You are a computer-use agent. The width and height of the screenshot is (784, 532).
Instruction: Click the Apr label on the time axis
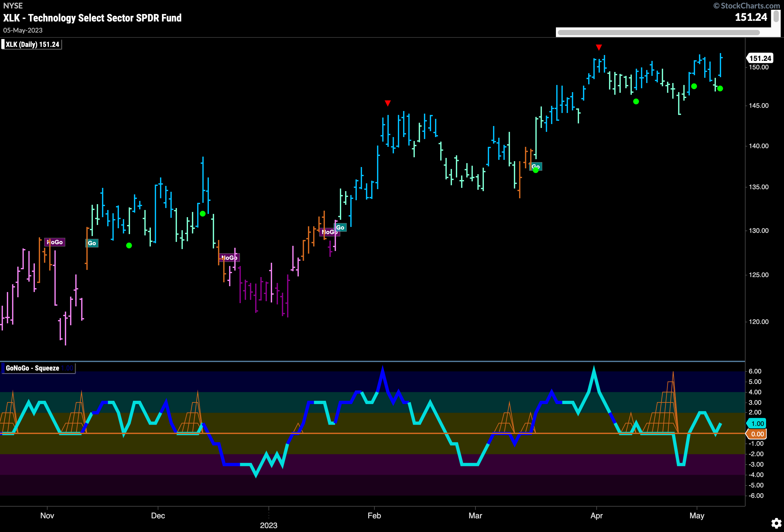(596, 515)
